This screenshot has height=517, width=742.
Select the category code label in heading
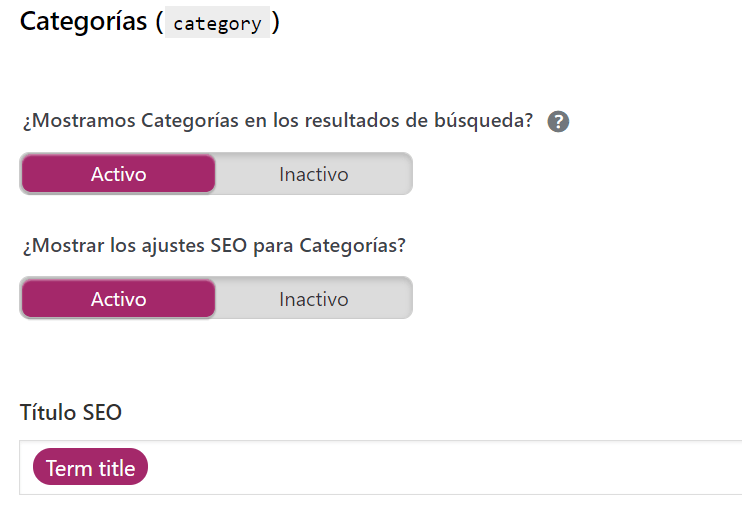[x=217, y=23]
